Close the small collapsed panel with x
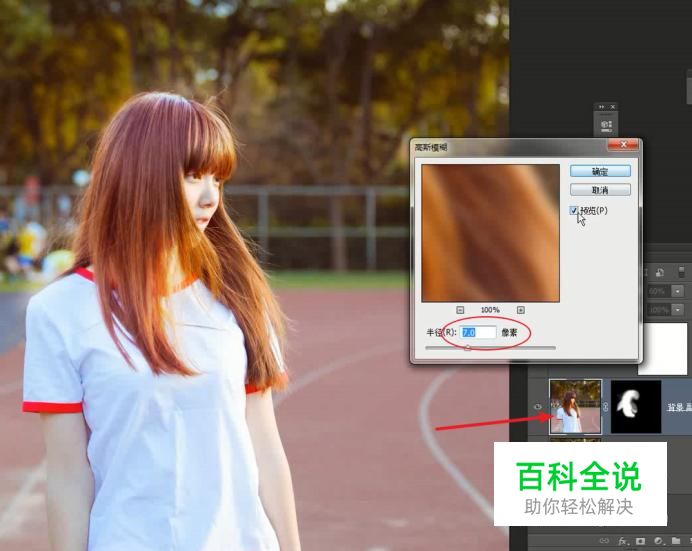Screen dimensions: 692x551 tap(612, 107)
